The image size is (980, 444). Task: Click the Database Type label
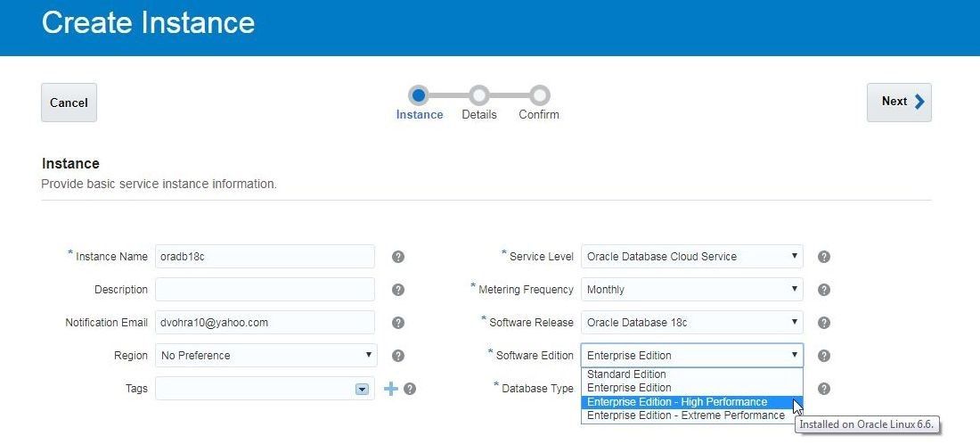(x=537, y=389)
